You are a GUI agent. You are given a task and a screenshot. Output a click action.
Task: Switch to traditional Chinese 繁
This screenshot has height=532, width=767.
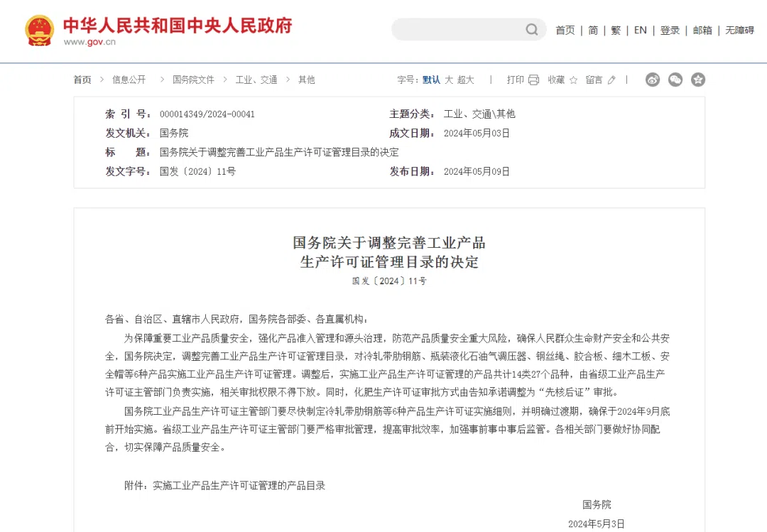tap(616, 31)
